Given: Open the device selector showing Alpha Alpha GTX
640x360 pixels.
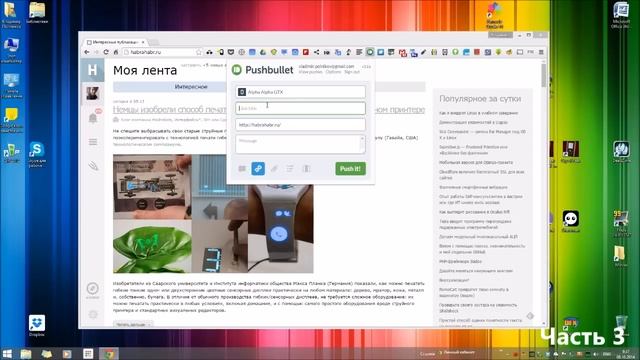Looking at the screenshot, I should [x=300, y=92].
